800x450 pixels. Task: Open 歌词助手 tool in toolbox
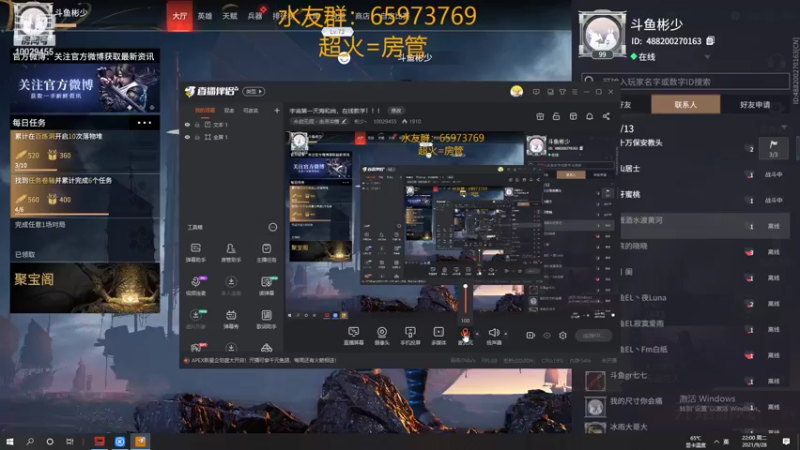tap(266, 319)
